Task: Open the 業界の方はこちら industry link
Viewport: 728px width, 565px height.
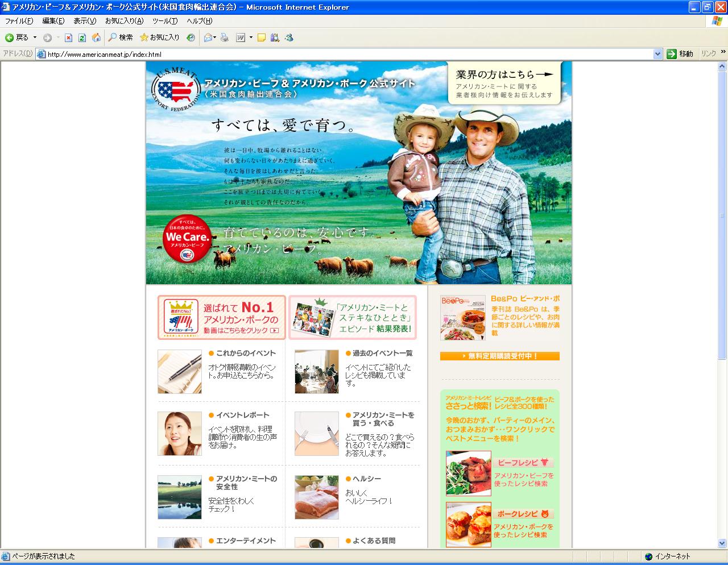Action: point(504,83)
